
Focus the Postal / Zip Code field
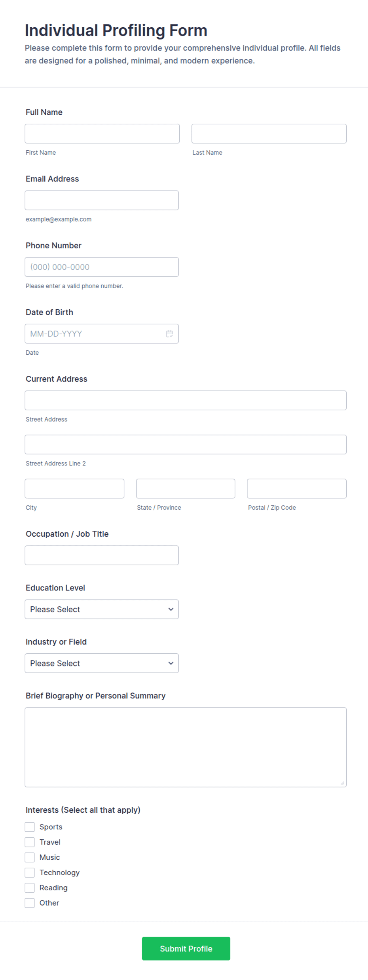297,489
